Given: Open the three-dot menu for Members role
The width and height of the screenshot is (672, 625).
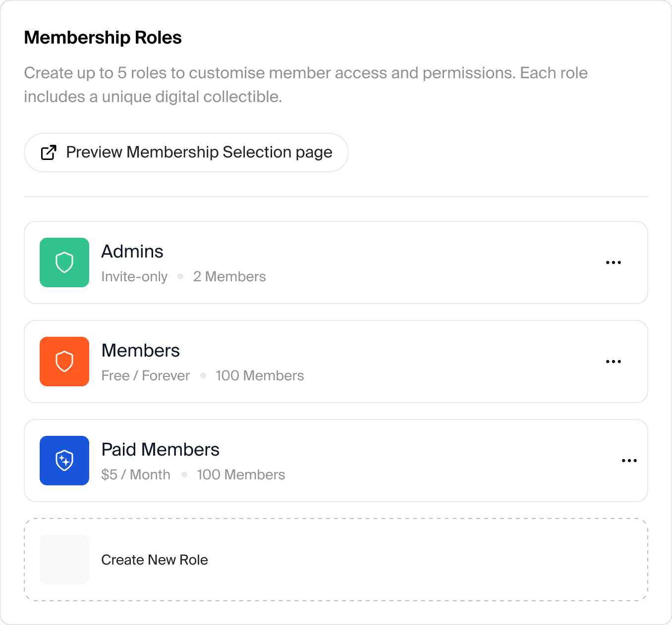Looking at the screenshot, I should point(614,362).
